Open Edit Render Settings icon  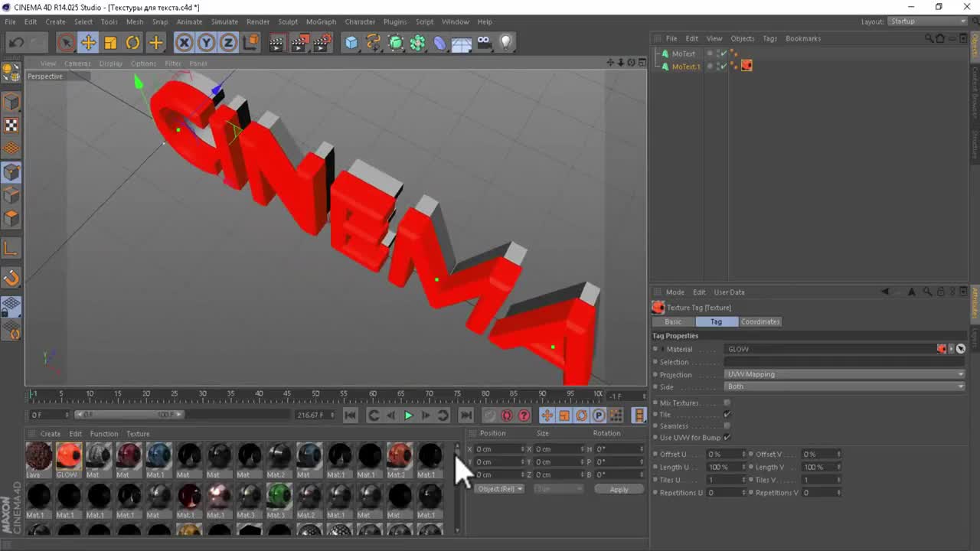tap(322, 43)
